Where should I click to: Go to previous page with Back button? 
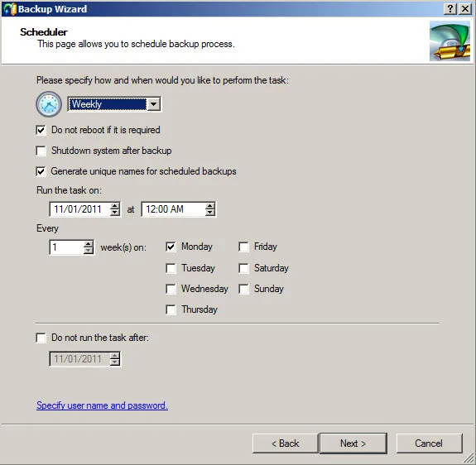[285, 443]
